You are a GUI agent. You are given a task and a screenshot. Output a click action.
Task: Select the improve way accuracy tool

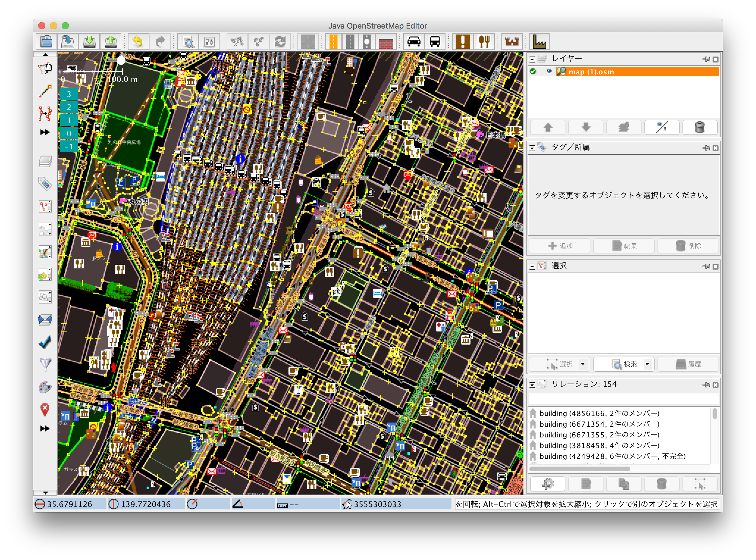pyautogui.click(x=45, y=113)
